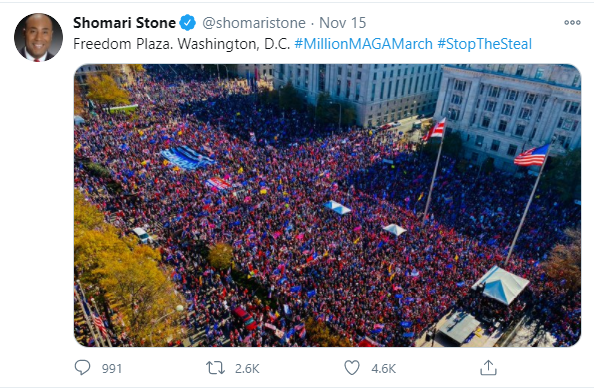Open the @shomaristone handle link

click(x=254, y=23)
